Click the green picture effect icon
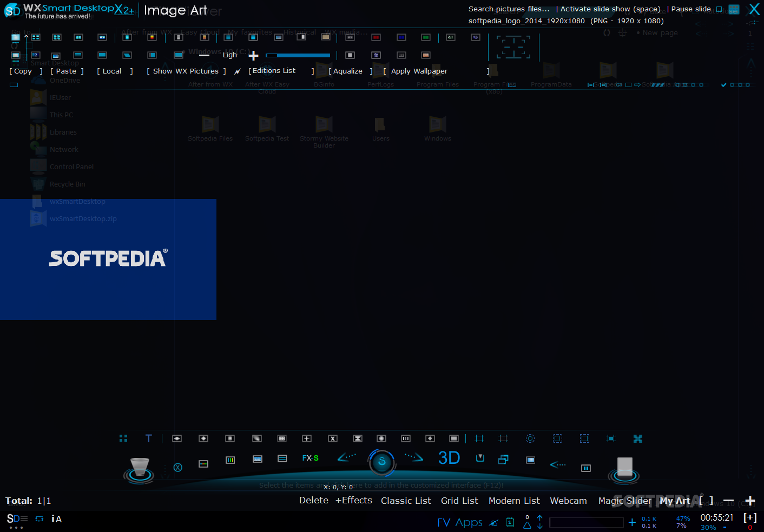The image size is (764, 532). (x=426, y=37)
